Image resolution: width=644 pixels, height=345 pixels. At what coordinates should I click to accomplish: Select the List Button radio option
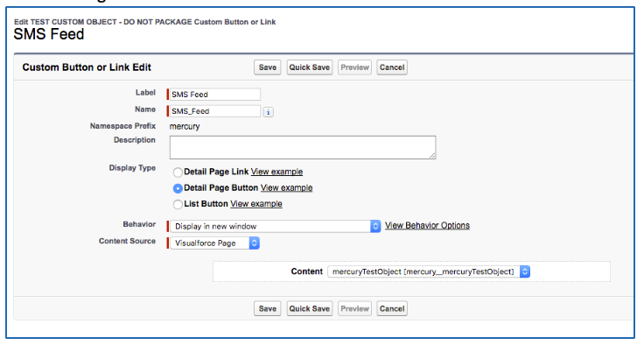178,204
